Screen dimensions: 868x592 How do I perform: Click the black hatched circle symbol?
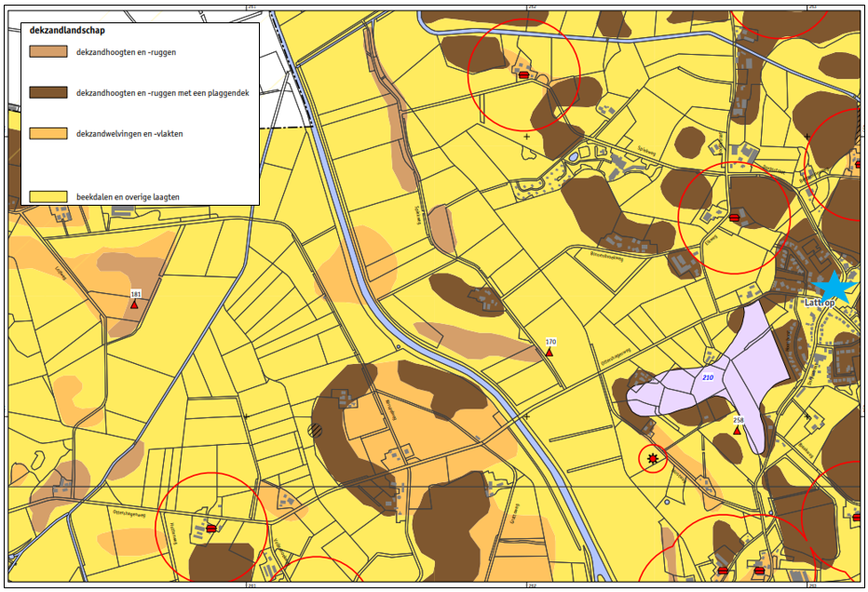[x=315, y=430]
